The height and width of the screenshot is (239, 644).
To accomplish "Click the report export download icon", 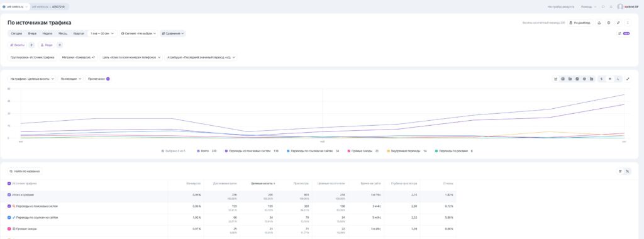I will click(x=599, y=23).
